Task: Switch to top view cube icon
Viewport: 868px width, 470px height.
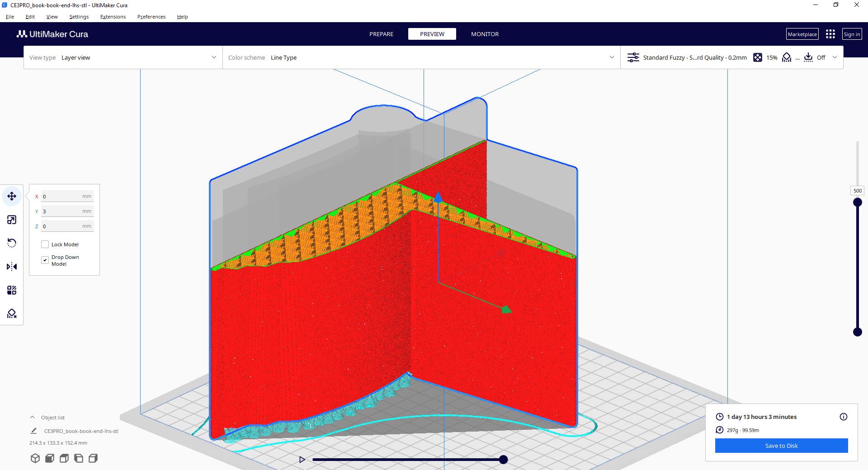Action: pos(64,458)
